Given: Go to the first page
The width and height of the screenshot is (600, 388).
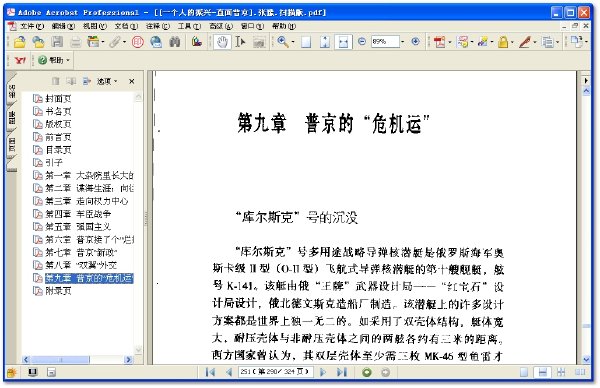Looking at the screenshot, I should pos(210,372).
